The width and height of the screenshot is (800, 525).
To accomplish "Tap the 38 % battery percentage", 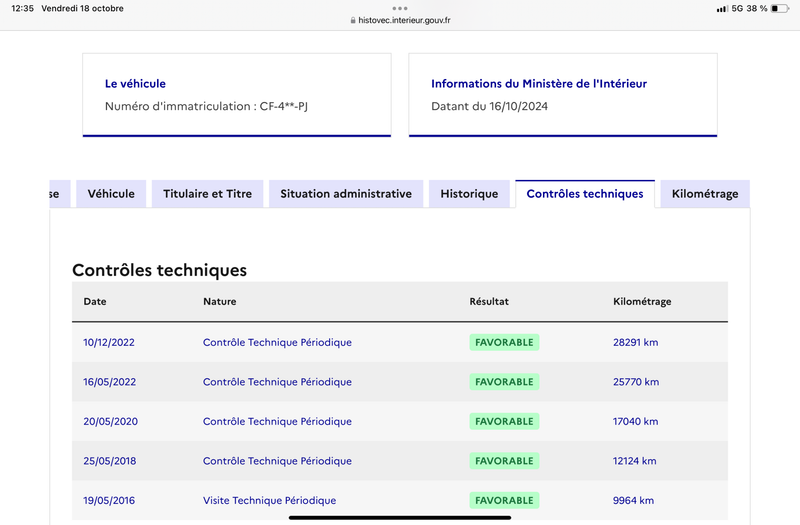I will point(757,9).
